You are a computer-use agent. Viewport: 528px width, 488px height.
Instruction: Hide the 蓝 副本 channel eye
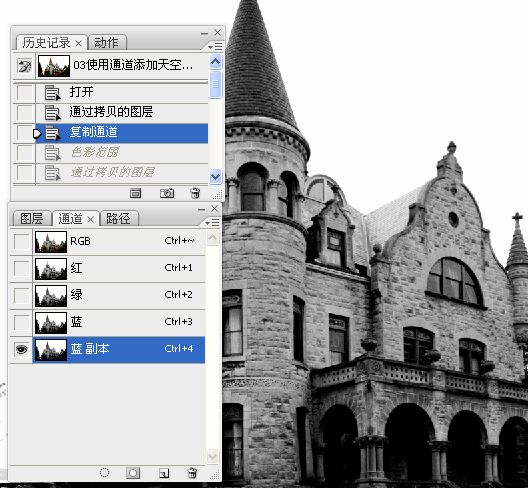pyautogui.click(x=21, y=350)
